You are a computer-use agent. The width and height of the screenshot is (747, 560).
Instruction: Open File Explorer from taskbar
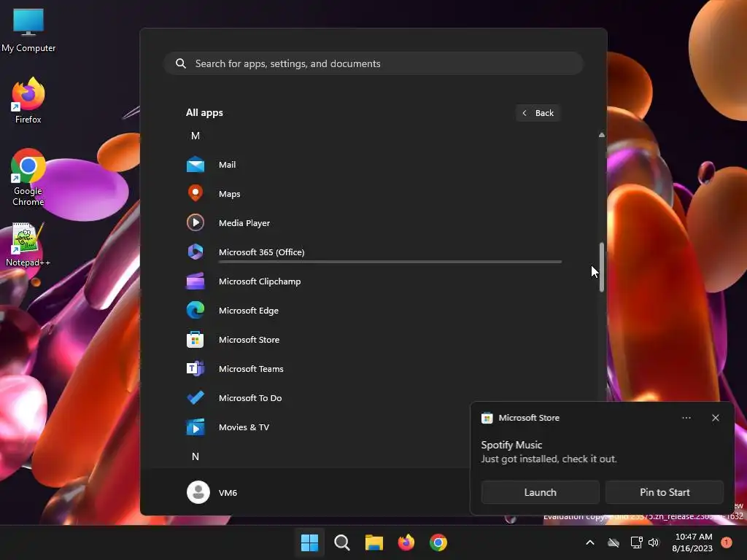pos(374,542)
